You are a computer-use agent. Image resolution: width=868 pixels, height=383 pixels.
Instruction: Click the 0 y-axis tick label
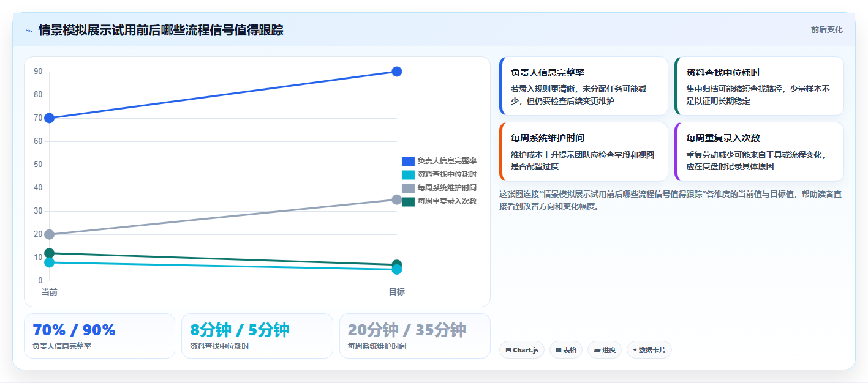click(x=40, y=281)
